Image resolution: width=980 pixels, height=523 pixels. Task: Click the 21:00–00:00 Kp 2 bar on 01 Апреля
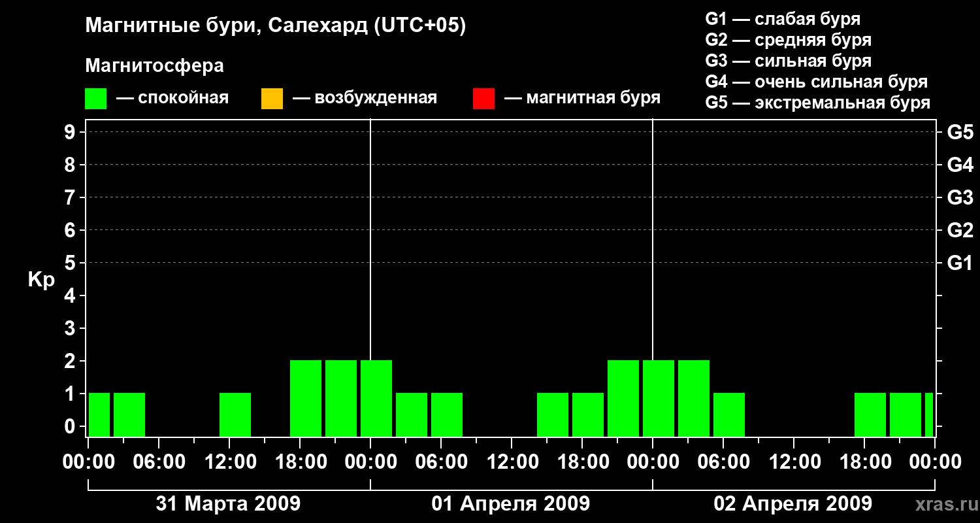coord(623,398)
